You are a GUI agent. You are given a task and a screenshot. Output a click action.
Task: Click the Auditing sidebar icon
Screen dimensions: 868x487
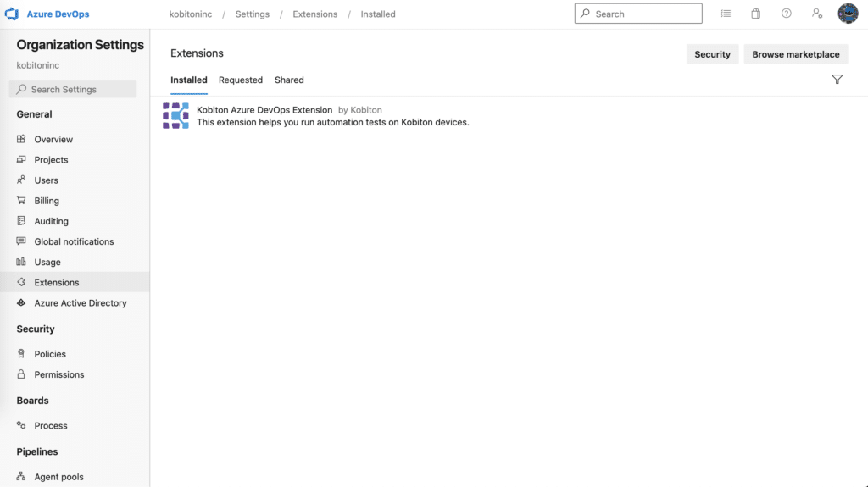click(21, 221)
